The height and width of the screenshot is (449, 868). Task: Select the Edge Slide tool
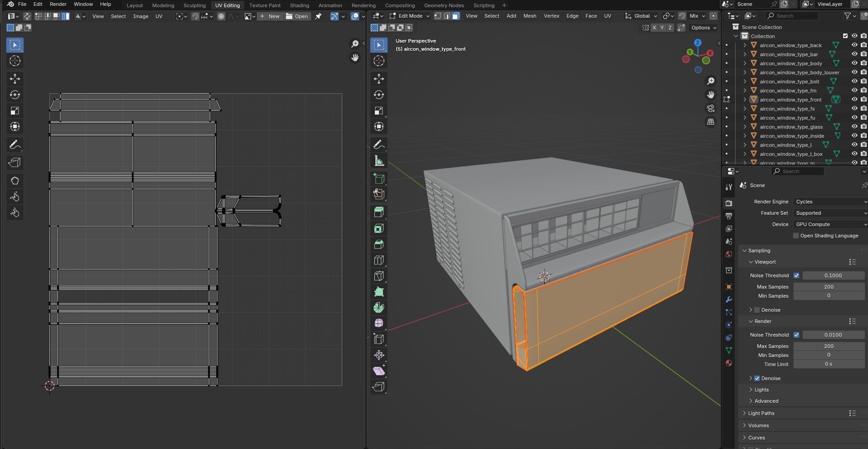pos(379,339)
